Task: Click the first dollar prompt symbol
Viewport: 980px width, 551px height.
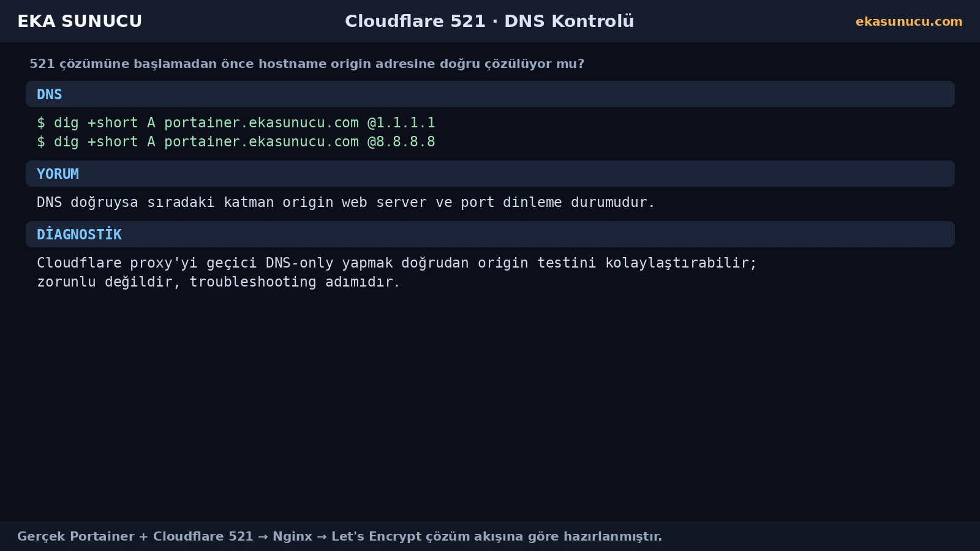Action: pos(41,123)
